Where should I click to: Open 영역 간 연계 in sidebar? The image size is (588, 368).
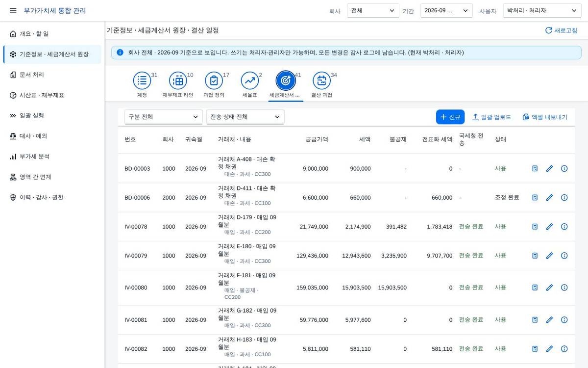(52, 177)
